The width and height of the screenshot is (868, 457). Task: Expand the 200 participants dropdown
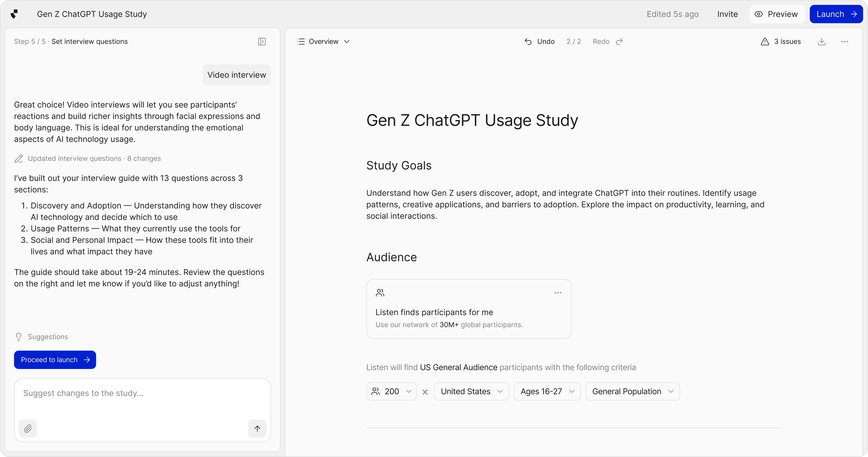click(391, 391)
